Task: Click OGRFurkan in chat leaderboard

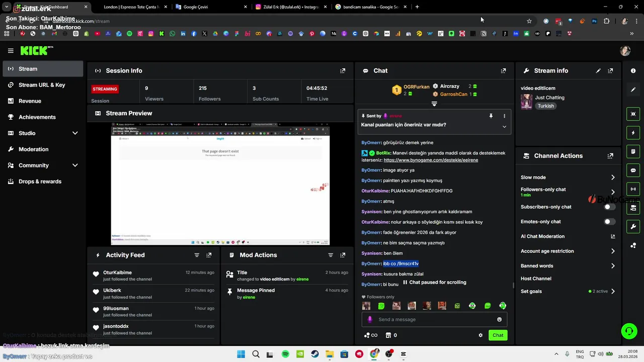Action: pos(416,87)
